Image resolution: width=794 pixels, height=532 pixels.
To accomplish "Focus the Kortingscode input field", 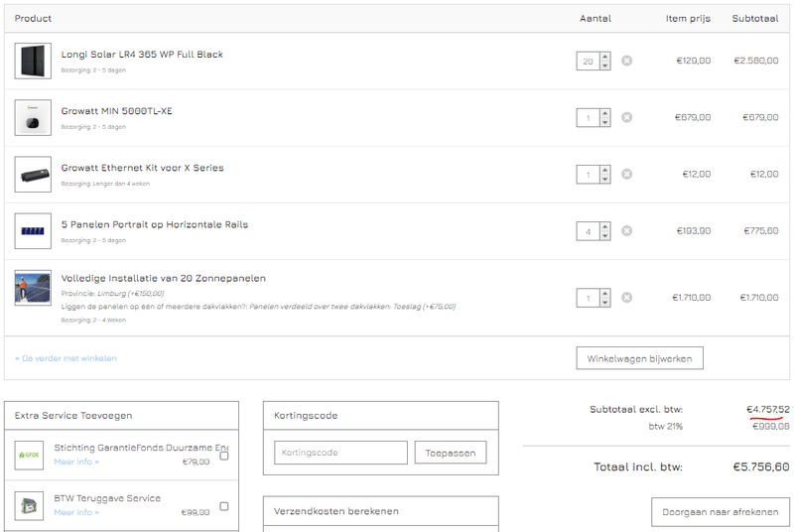I will (x=340, y=453).
